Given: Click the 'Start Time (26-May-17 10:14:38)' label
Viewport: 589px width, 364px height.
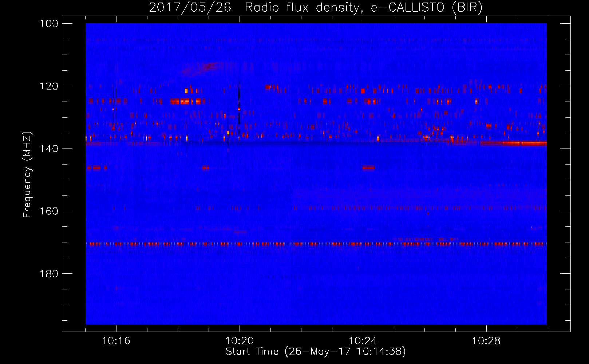Looking at the screenshot, I should point(316,352).
